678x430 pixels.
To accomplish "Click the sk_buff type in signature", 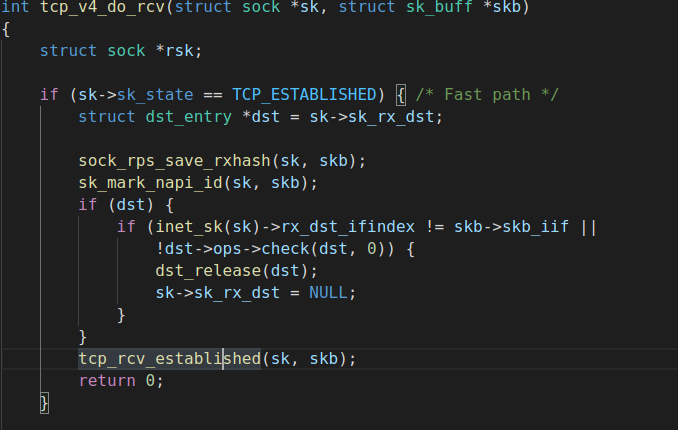I will 439,7.
